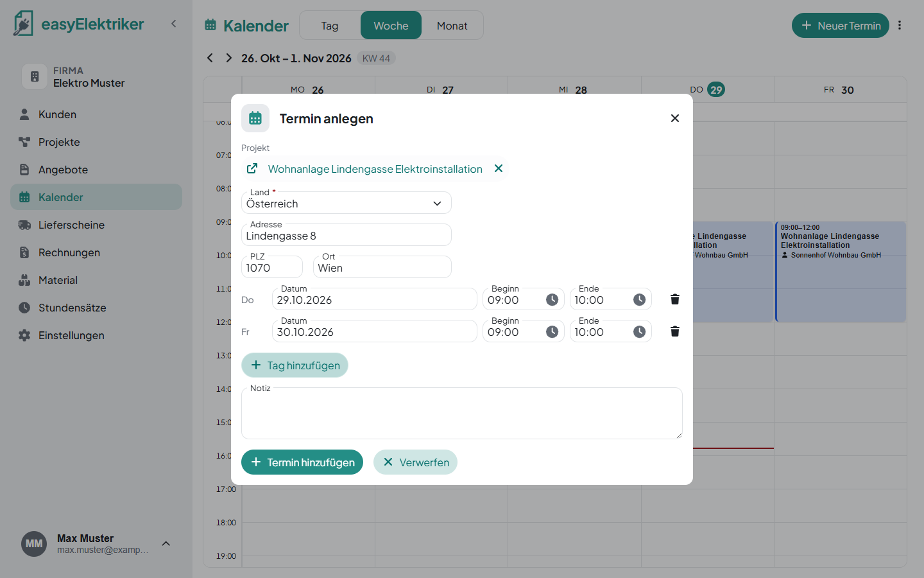
Task: Collapse the sidebar with the chevron
Action: pos(173,24)
